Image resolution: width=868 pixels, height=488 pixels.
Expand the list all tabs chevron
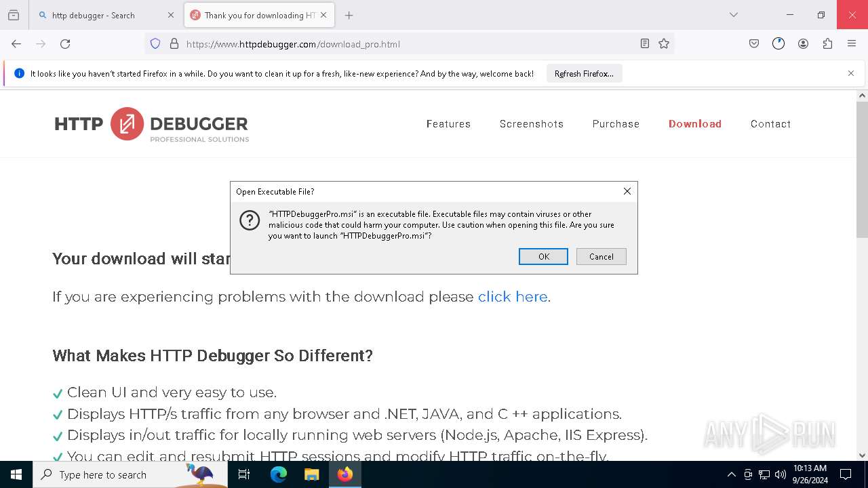click(x=734, y=15)
